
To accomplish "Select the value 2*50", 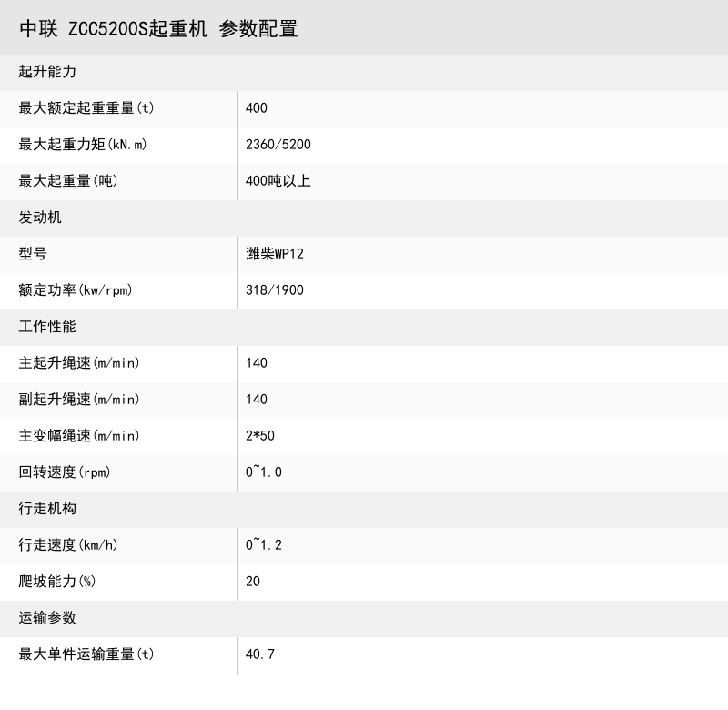I will pyautogui.click(x=260, y=436).
